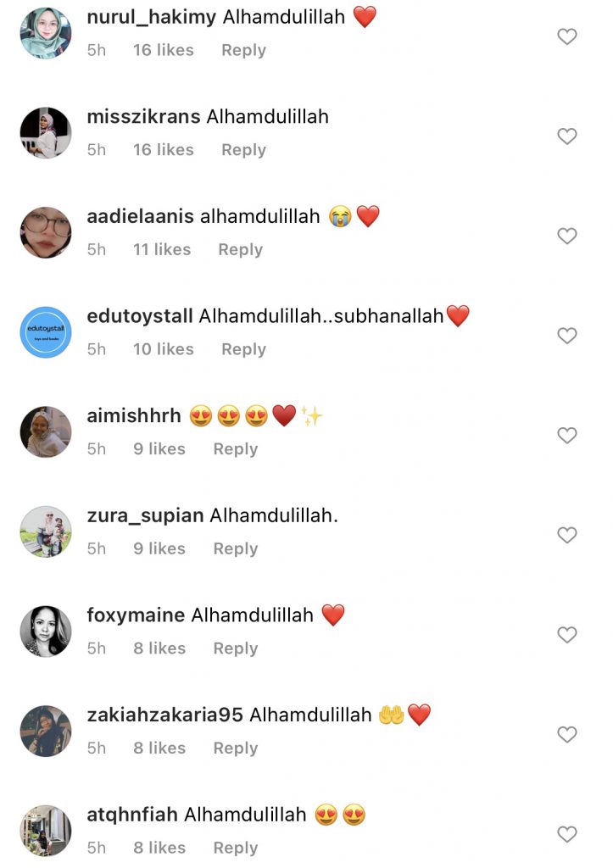Screen dimensions: 613x868
Task: Open misszikrans username link
Action: coord(143,117)
